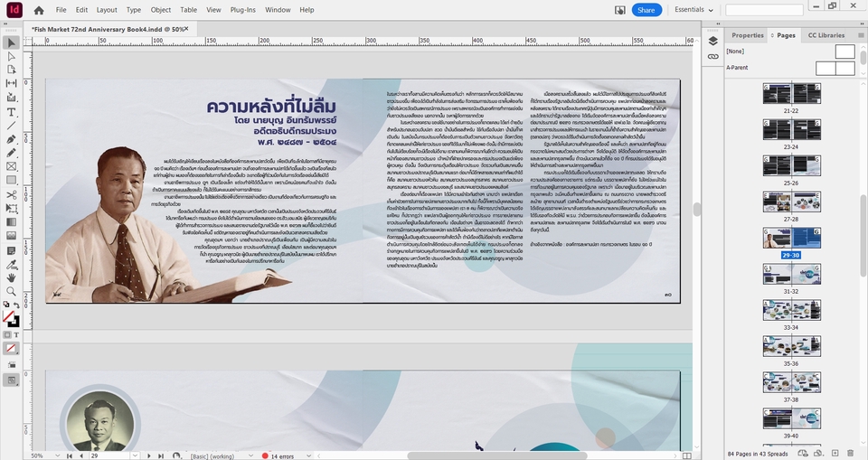868x460 pixels.
Task: Toggle screen mode at toolbar bottom
Action: click(11, 380)
